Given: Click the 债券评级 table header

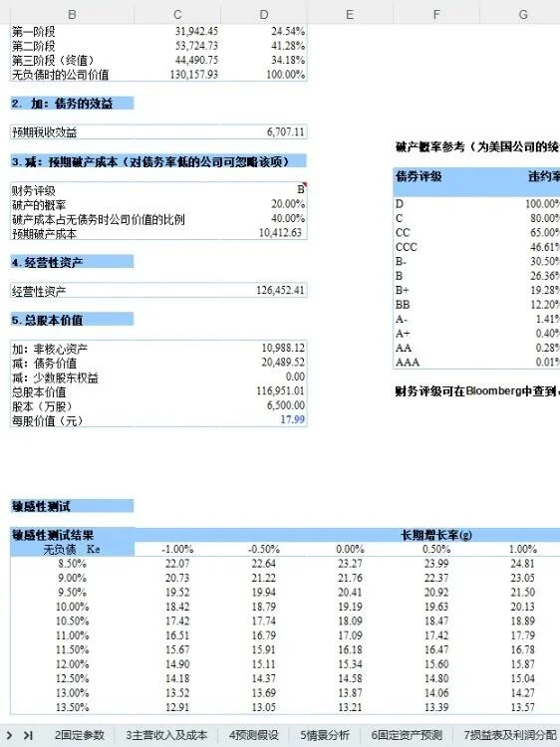Looking at the screenshot, I should click(x=418, y=176).
